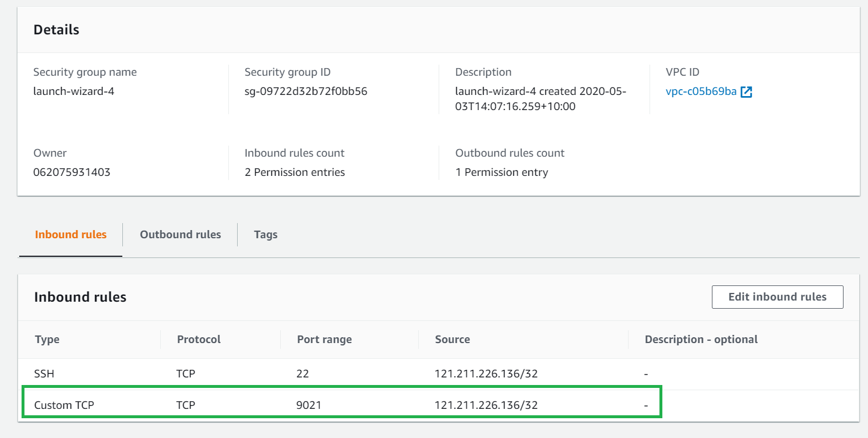Click the Description - optional column header
The image size is (868, 438).
701,340
